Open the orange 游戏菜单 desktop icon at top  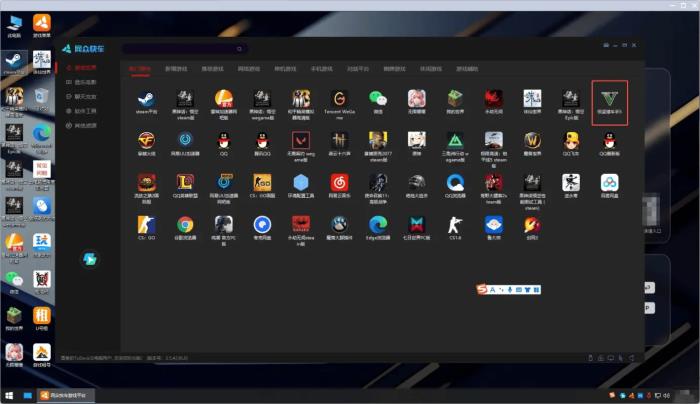click(x=42, y=26)
